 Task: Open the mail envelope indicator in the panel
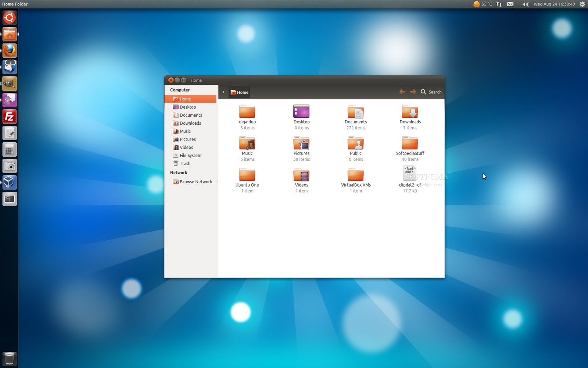(x=510, y=4)
